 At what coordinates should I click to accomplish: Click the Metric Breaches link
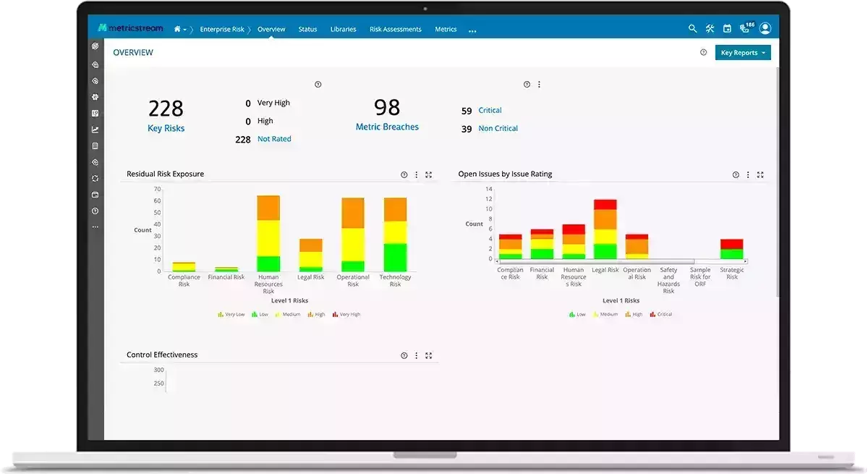tap(387, 127)
